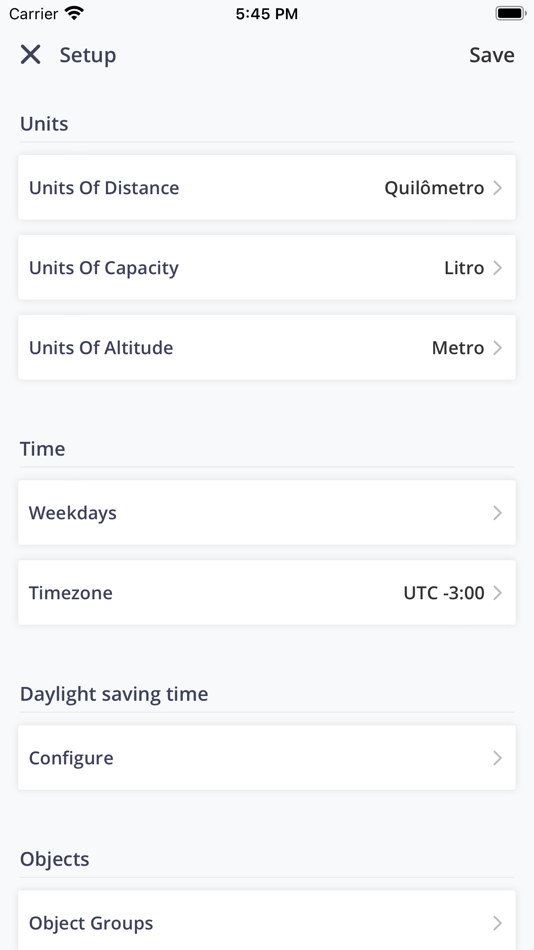Open the Units Of Capacity setting
Screen dimensions: 534x950
(267, 268)
